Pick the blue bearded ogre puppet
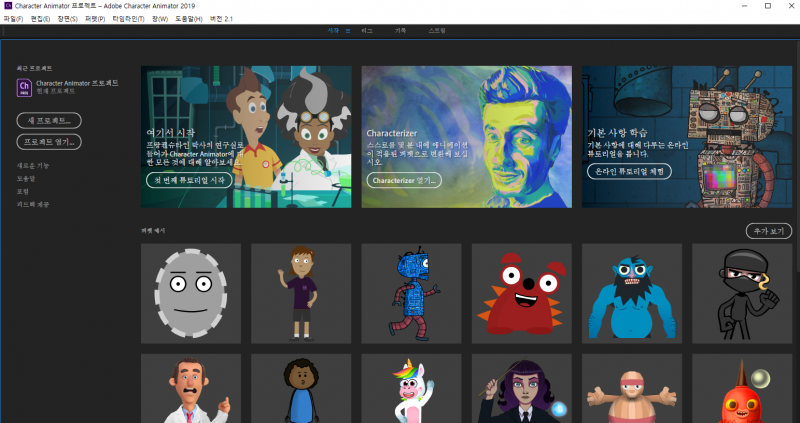Image resolution: width=800 pixels, height=423 pixels. point(631,293)
